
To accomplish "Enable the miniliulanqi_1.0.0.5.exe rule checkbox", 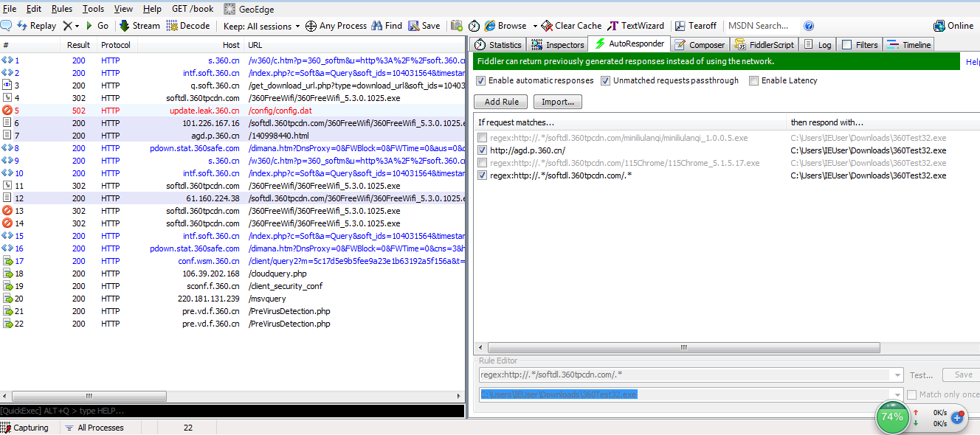I will pyautogui.click(x=483, y=138).
